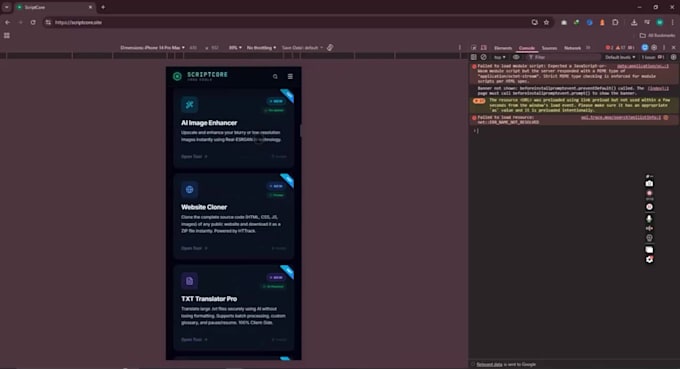The height and width of the screenshot is (369, 680).
Task: Open the Extensions puzzle icon
Action: click(615, 23)
